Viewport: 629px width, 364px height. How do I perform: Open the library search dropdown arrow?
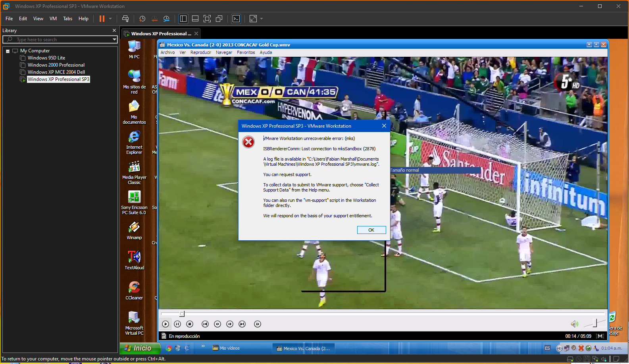coord(114,40)
